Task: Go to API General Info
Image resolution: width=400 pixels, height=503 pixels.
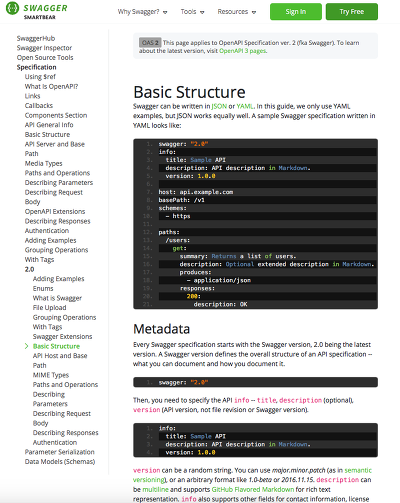Action: coord(49,125)
